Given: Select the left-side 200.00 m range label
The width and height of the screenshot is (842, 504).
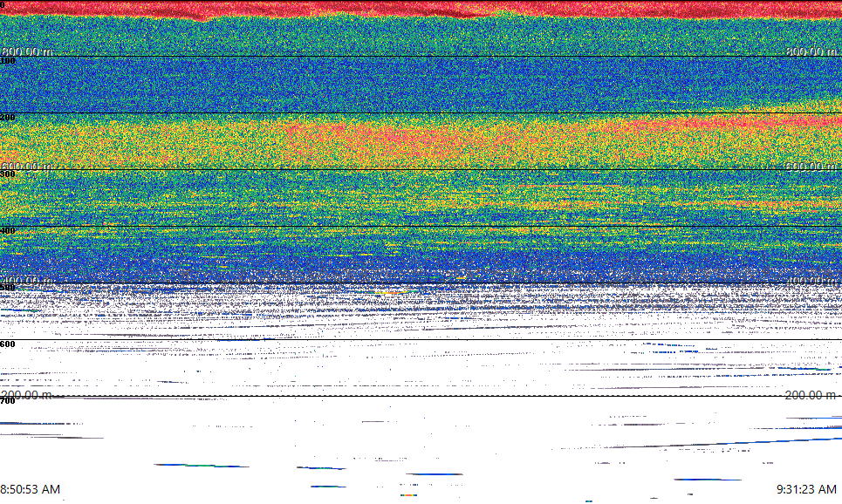Looking at the screenshot, I should click(x=27, y=395).
